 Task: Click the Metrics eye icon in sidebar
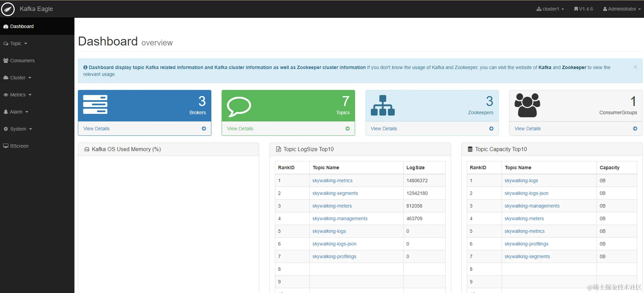tap(6, 95)
